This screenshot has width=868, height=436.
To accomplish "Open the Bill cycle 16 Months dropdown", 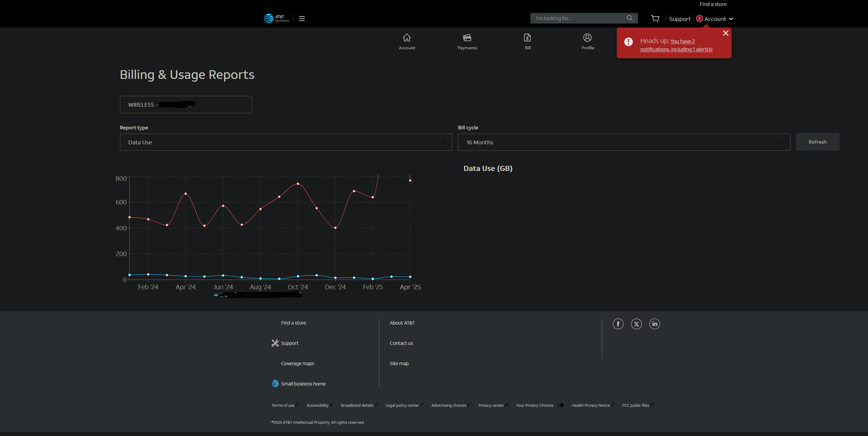I will pos(624,142).
